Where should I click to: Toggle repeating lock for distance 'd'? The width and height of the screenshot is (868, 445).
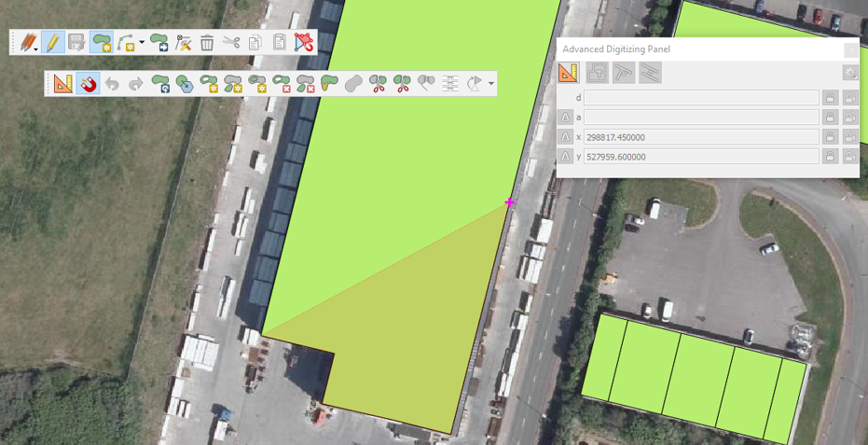(849, 98)
